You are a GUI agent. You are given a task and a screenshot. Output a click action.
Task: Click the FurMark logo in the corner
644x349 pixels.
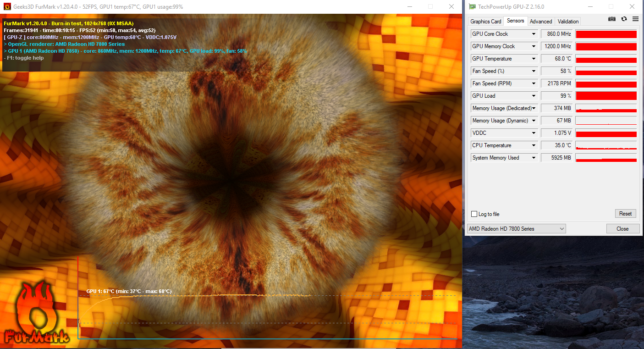pos(36,313)
